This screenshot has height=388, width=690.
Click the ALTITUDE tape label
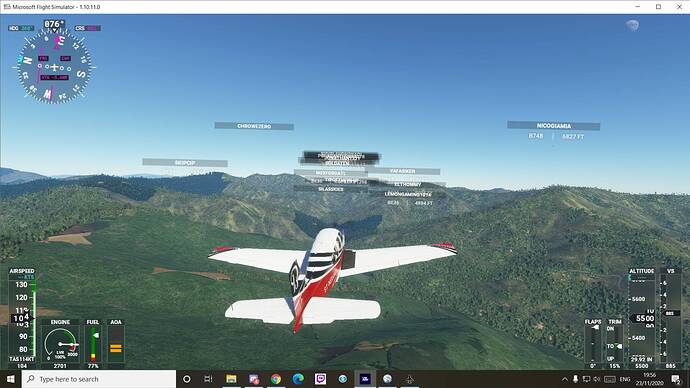(x=642, y=271)
